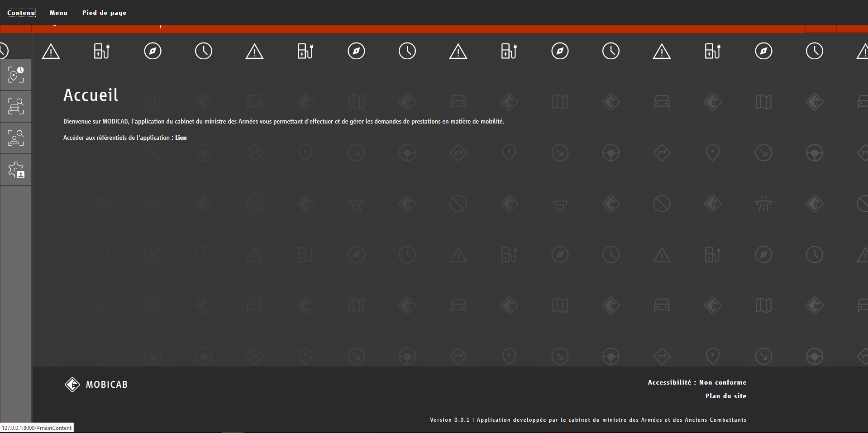Click the MOBICAB text in footer
The image size is (868, 433).
click(107, 385)
